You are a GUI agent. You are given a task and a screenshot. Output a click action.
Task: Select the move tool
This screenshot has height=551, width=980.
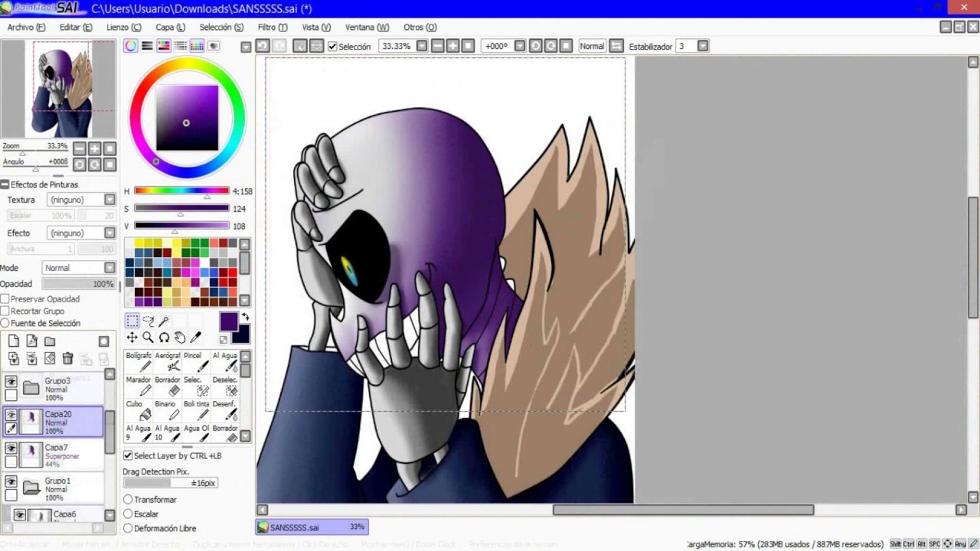point(132,337)
